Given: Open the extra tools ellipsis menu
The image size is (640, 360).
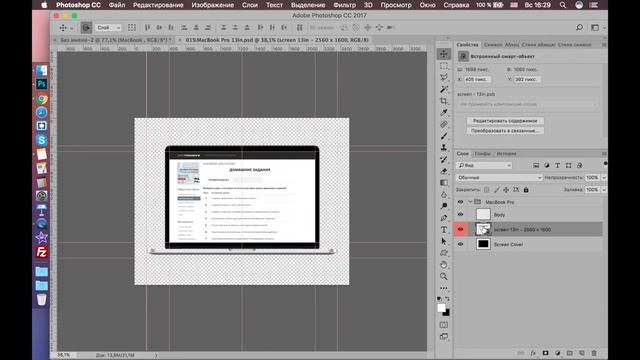Looking at the screenshot, I should click(x=444, y=288).
